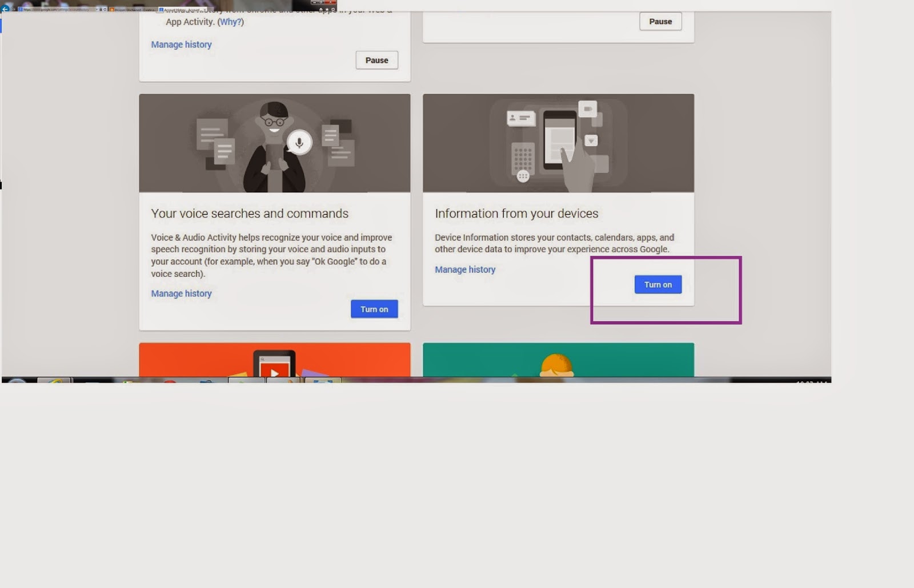Open the browser favorites star icon
914x588 pixels.
point(327,10)
